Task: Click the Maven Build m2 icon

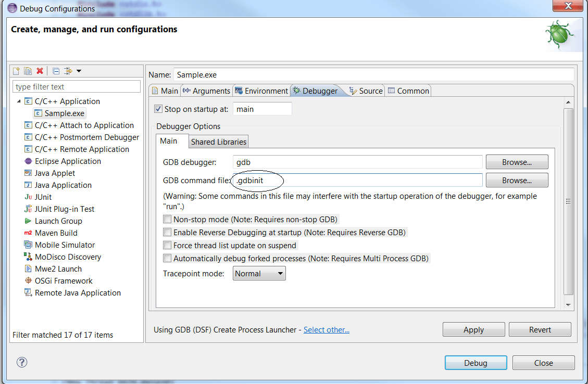Action: pyautogui.click(x=28, y=233)
